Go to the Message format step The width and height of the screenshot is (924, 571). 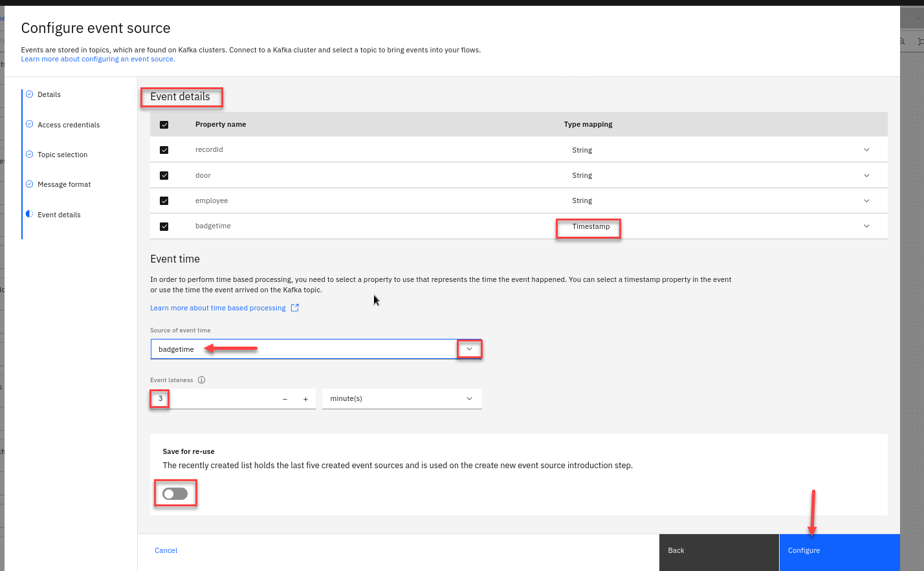pos(64,184)
